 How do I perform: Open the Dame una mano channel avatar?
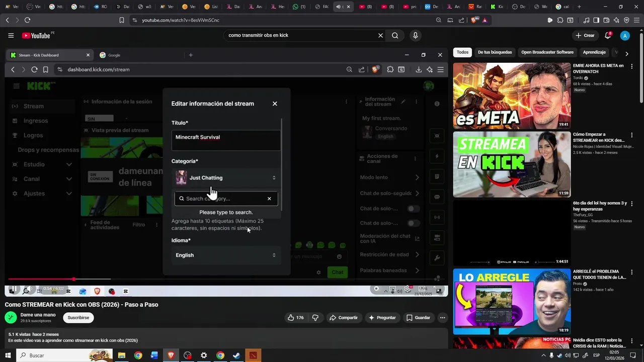(x=11, y=318)
